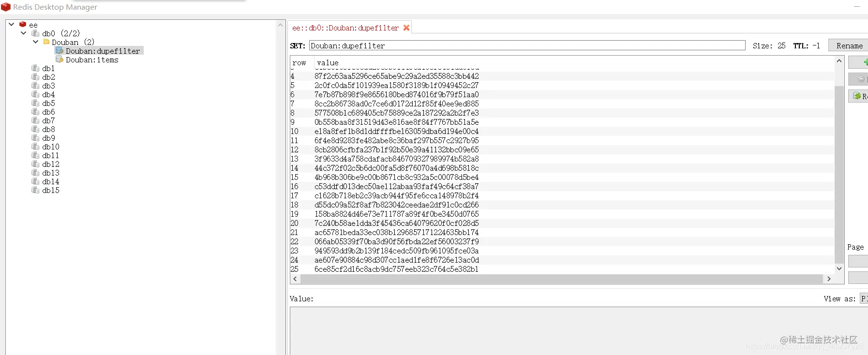Open the db2 database
The width and height of the screenshot is (868, 355).
[x=48, y=77]
